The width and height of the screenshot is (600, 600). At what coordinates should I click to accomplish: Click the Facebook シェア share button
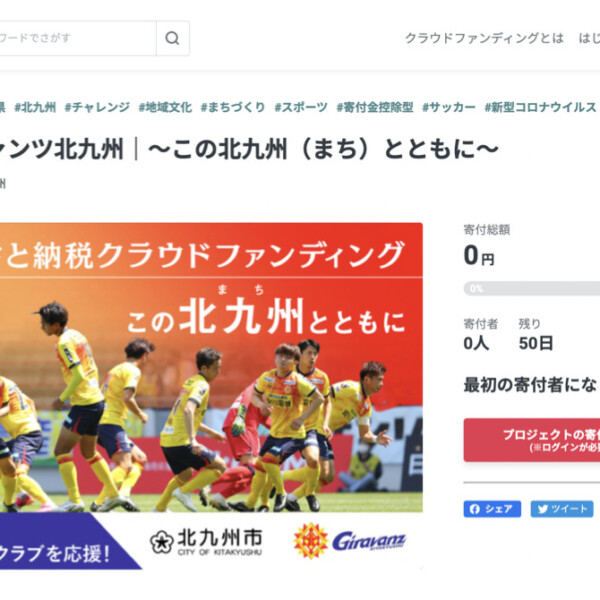(492, 509)
